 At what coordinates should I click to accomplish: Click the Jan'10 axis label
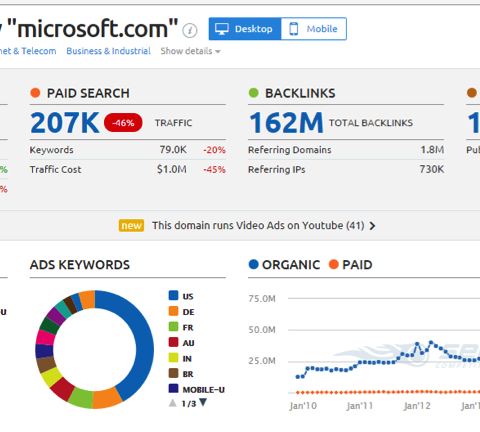(303, 406)
